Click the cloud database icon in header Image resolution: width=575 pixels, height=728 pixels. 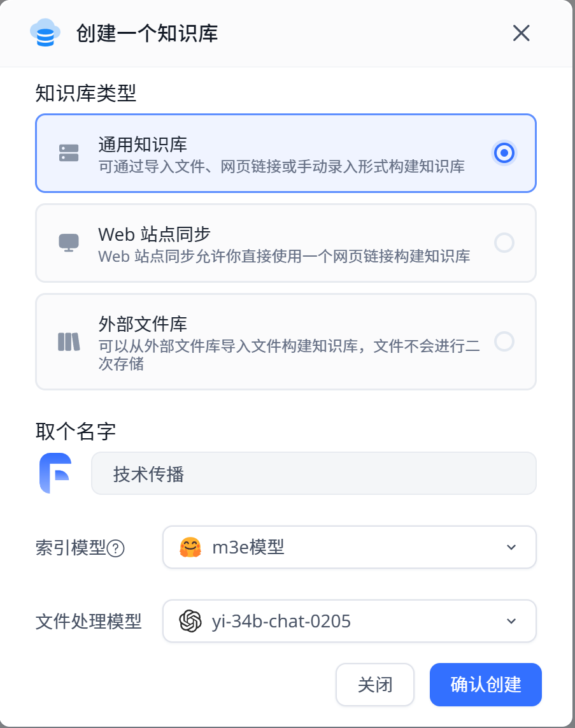pos(45,32)
